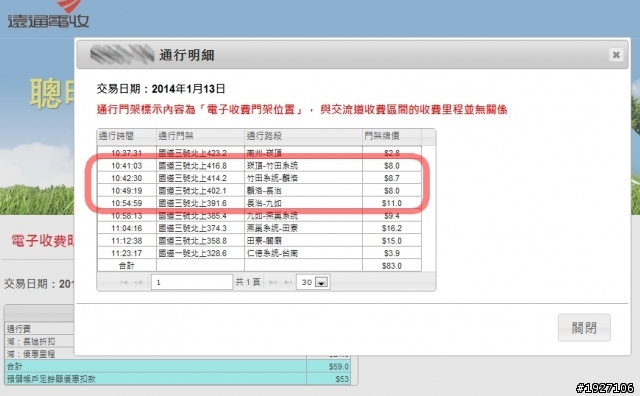Select time cell 10:41:03
This screenshot has height=396, width=640.
pyautogui.click(x=127, y=166)
